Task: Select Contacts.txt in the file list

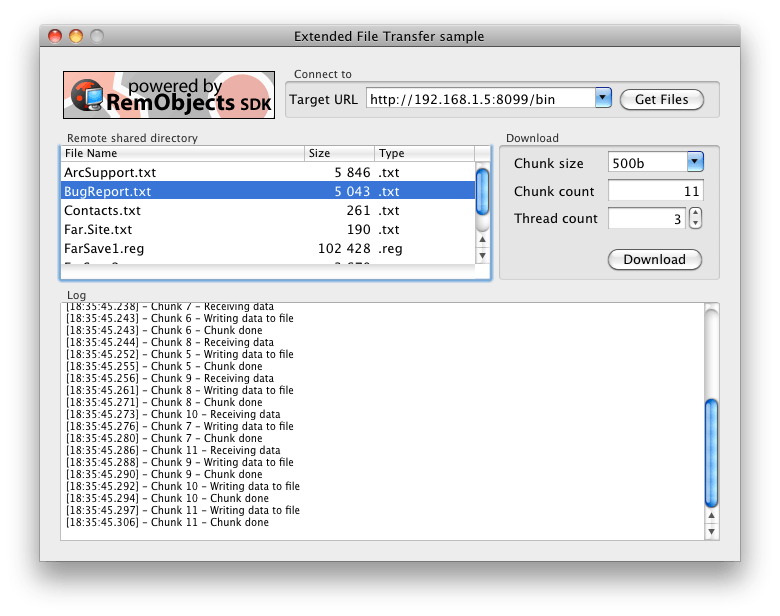Action: point(268,210)
